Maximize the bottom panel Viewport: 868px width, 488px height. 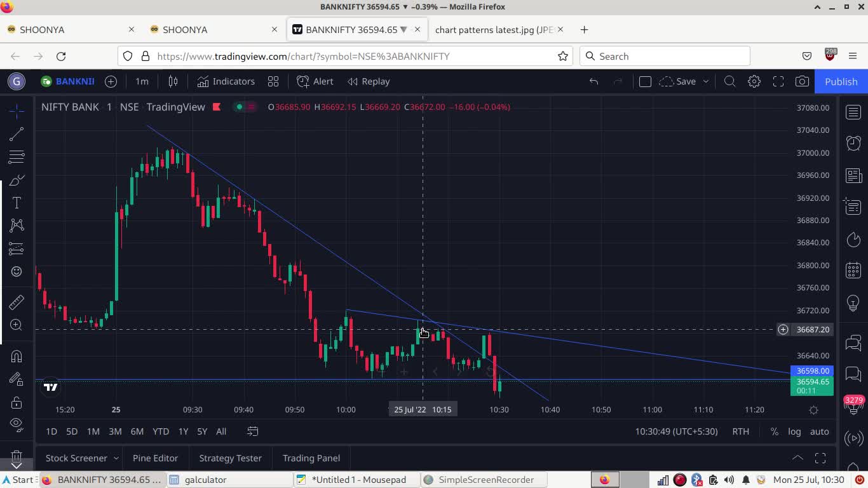coord(820,458)
